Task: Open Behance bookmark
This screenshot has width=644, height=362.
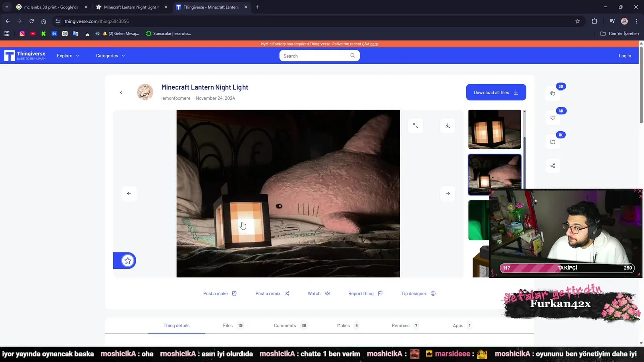Action: coord(54,34)
